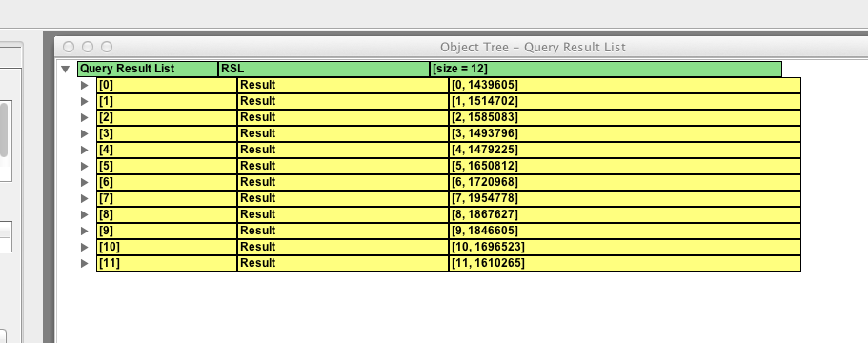Select the Query Result List header cell

pyautogui.click(x=148, y=70)
